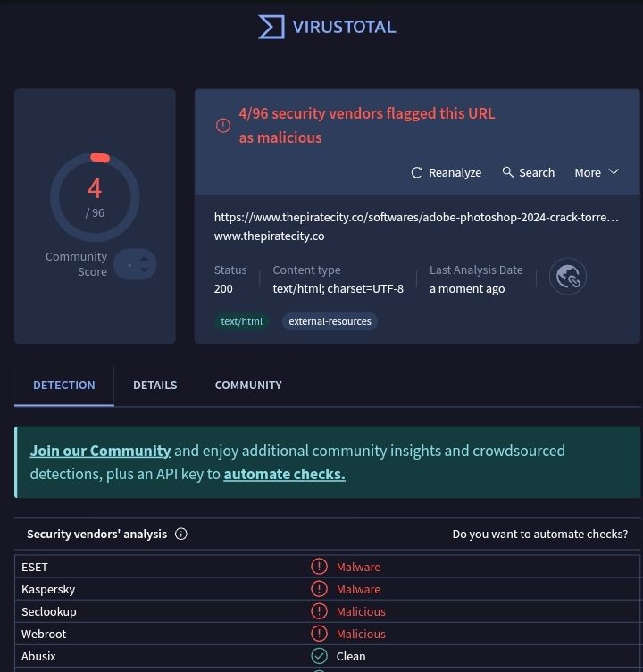Image resolution: width=643 pixels, height=672 pixels.
Task: Click the Search magnifier icon
Action: click(507, 172)
